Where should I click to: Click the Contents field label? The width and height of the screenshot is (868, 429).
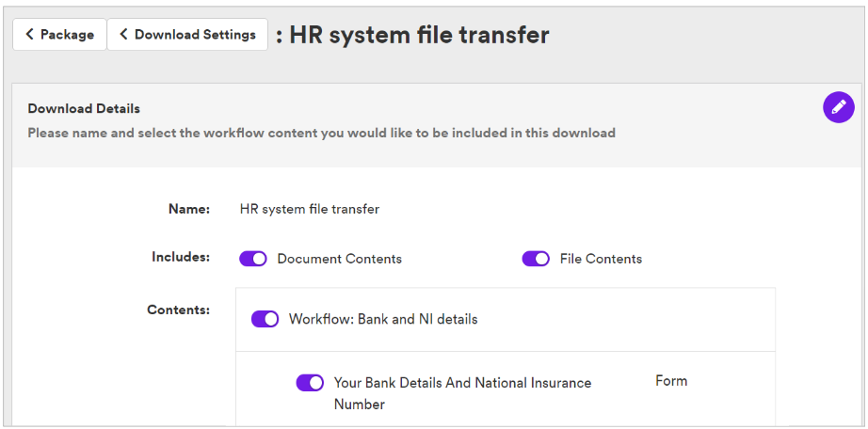pos(178,310)
